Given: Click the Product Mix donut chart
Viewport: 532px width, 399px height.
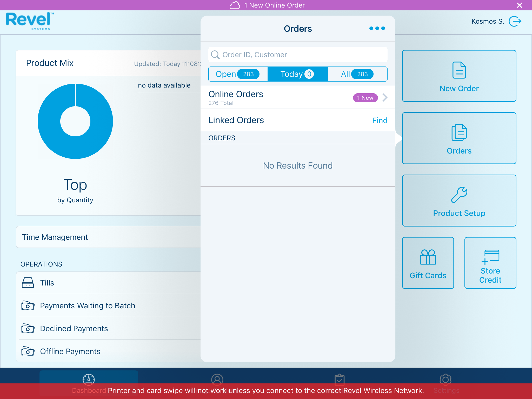Looking at the screenshot, I should (75, 121).
